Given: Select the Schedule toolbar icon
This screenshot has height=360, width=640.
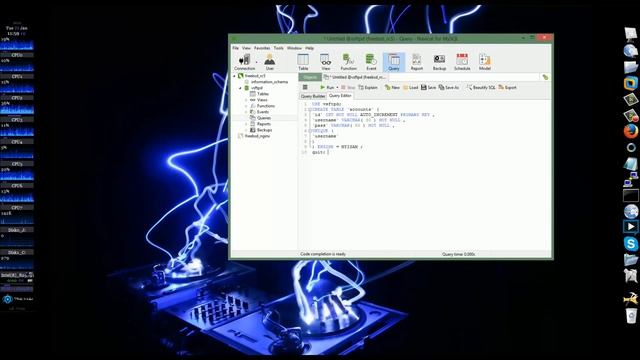Looking at the screenshot, I should pyautogui.click(x=462, y=62).
